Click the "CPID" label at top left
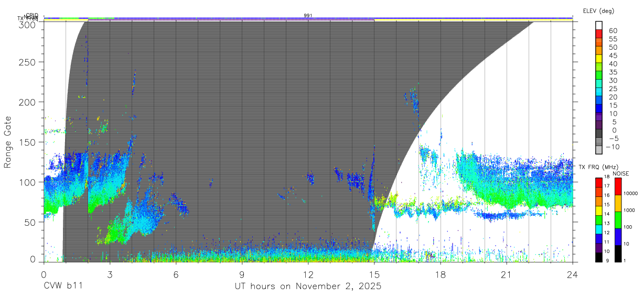The width and height of the screenshot is (644, 297). [x=32, y=15]
